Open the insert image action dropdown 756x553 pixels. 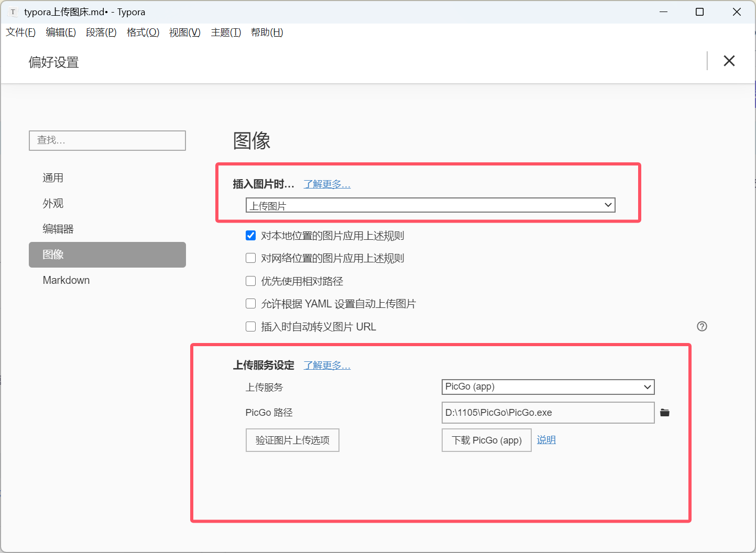click(430, 205)
